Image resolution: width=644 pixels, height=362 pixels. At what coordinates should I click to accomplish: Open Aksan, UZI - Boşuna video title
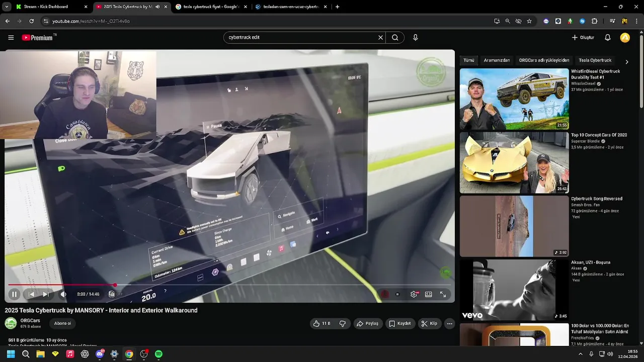tap(591, 262)
